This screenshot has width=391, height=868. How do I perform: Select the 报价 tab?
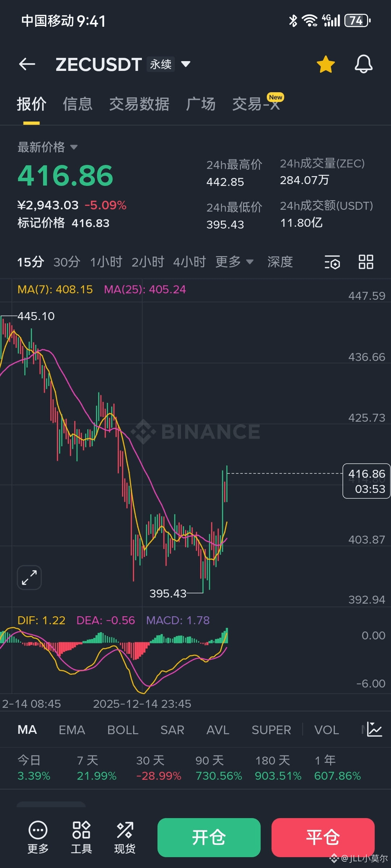click(31, 104)
